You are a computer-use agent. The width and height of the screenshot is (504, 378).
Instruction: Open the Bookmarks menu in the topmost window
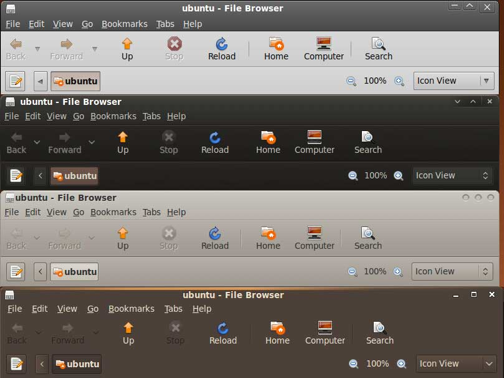[x=124, y=24]
